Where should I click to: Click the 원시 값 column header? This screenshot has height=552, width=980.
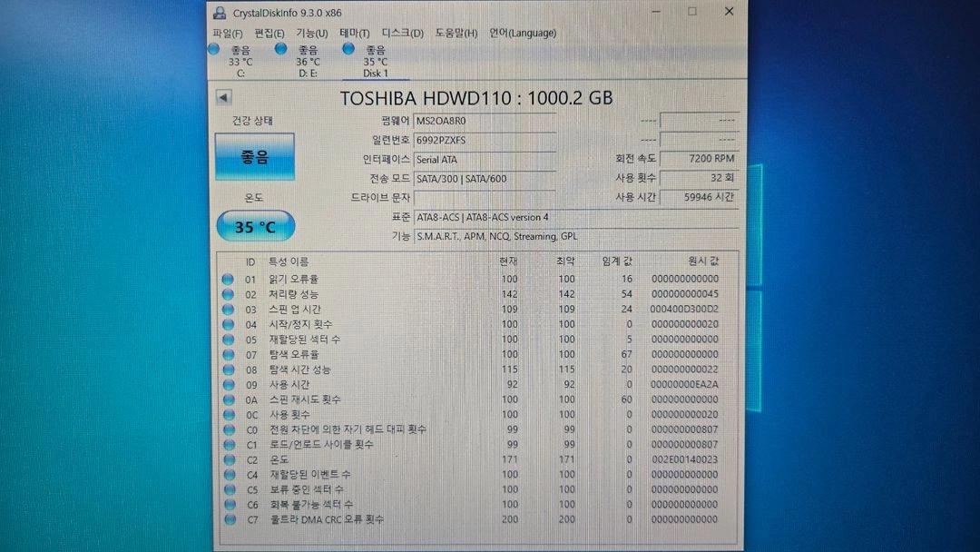point(703,261)
